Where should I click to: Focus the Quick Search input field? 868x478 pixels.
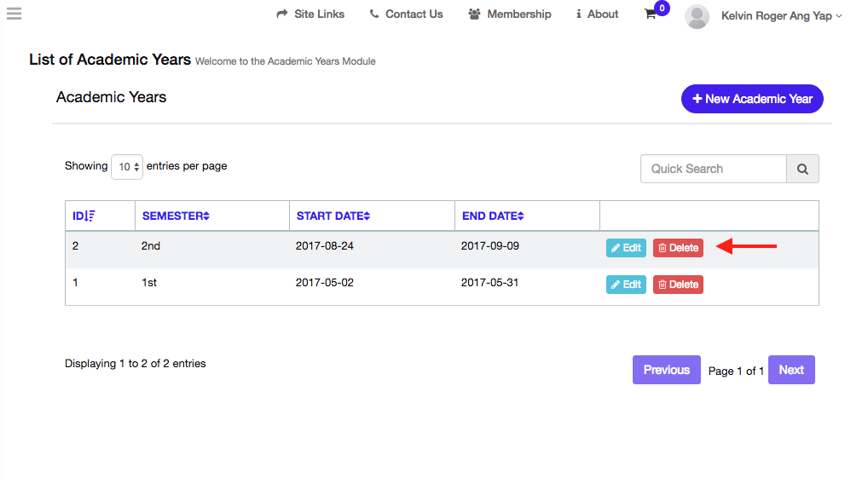[713, 169]
